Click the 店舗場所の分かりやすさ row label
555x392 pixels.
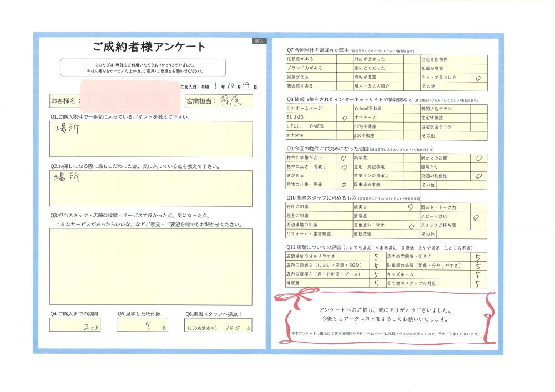point(310,256)
